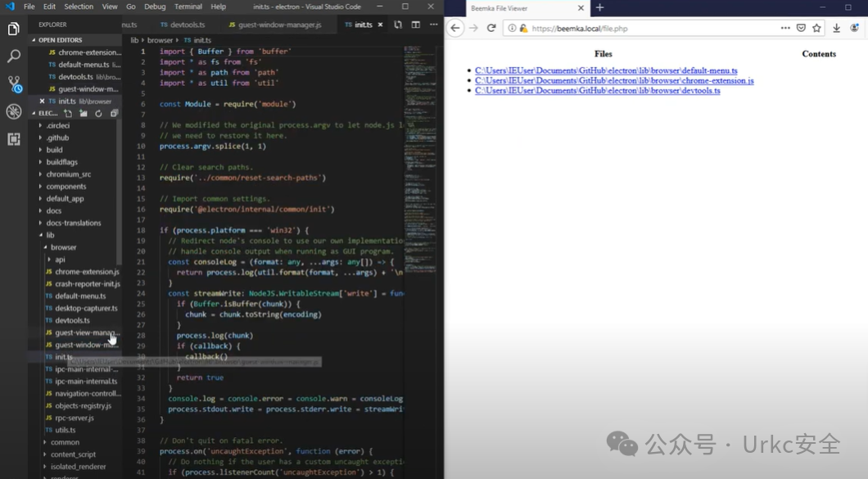The width and height of the screenshot is (868, 479).
Task: Open the Debug menu
Action: click(x=155, y=7)
